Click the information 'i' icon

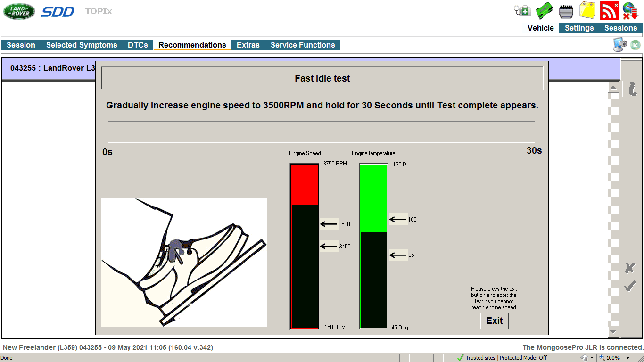click(633, 88)
